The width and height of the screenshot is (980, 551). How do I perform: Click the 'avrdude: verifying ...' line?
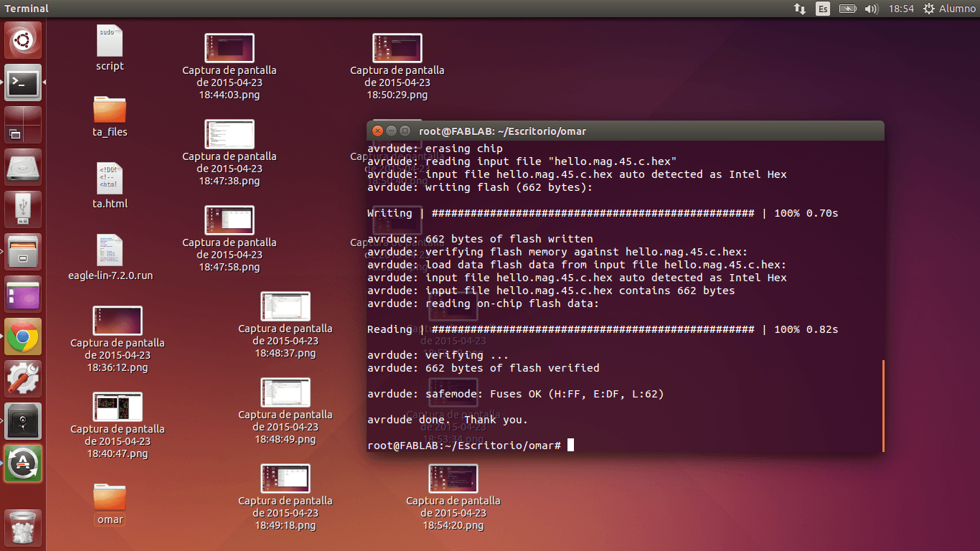click(438, 355)
